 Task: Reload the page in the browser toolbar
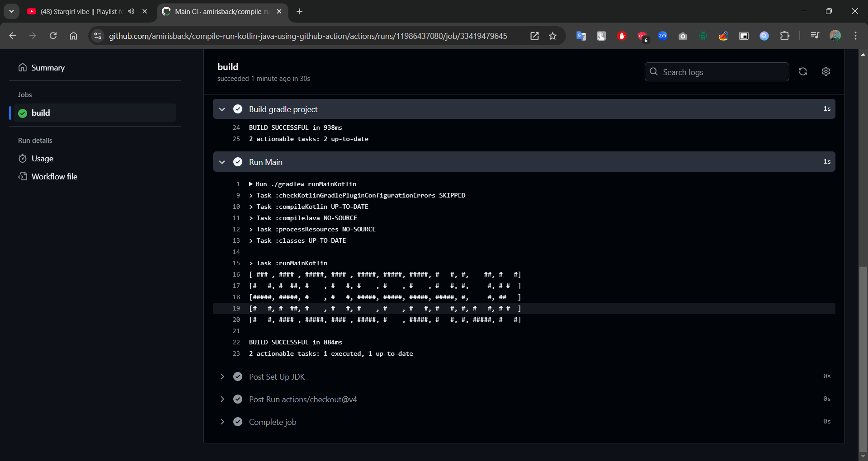(x=53, y=36)
